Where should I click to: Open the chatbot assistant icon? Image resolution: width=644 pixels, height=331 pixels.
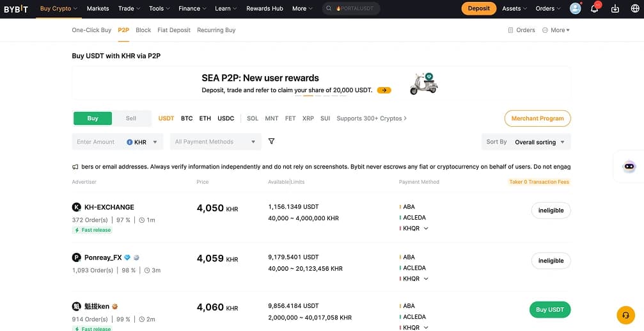pyautogui.click(x=629, y=166)
